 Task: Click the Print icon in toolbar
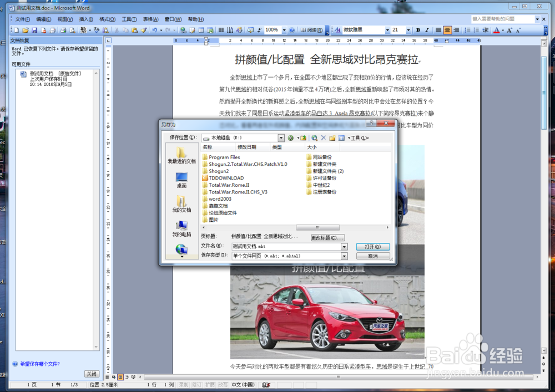click(63, 30)
